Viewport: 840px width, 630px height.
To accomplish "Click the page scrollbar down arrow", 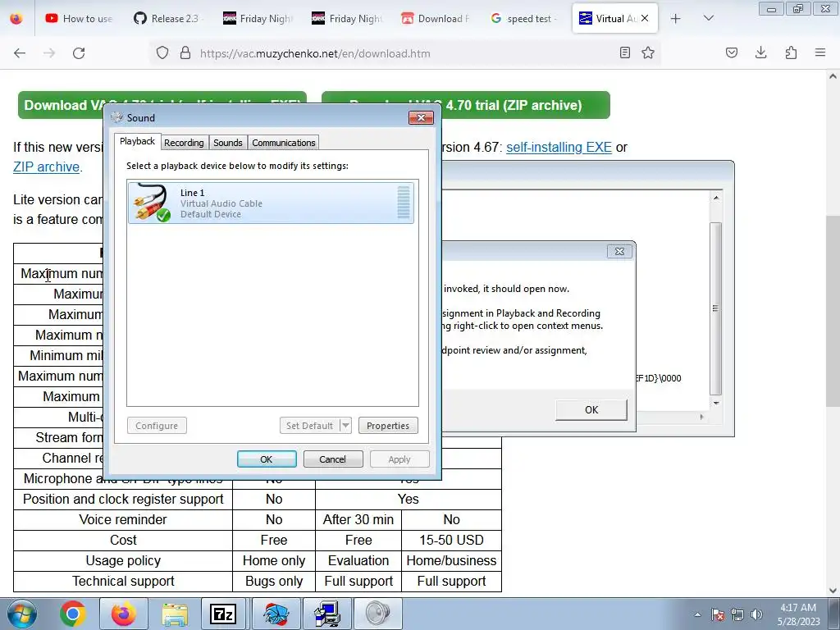I will [x=833, y=591].
